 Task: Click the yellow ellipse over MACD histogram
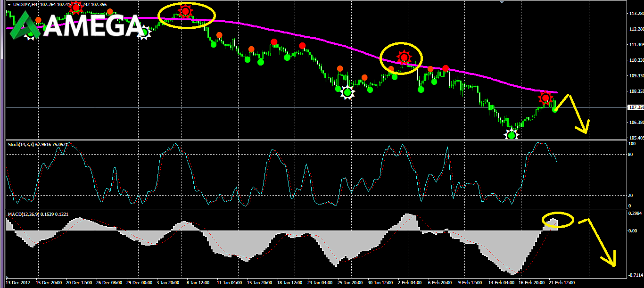(x=558, y=220)
